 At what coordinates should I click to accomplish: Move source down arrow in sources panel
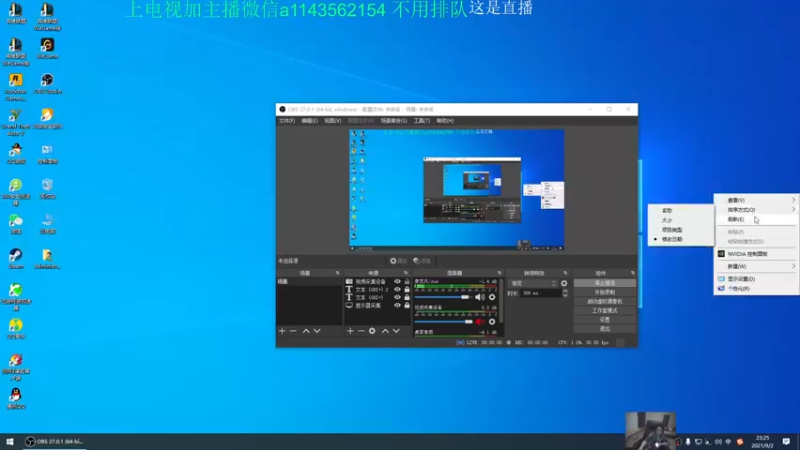click(396, 331)
